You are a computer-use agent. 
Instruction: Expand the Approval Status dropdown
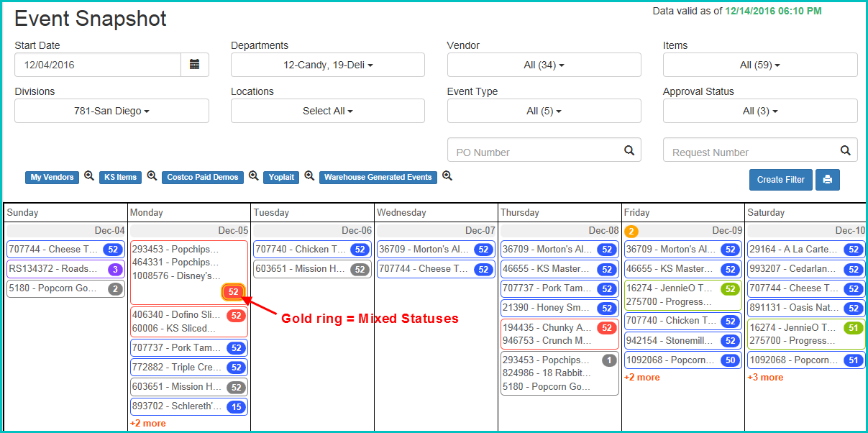click(x=759, y=111)
